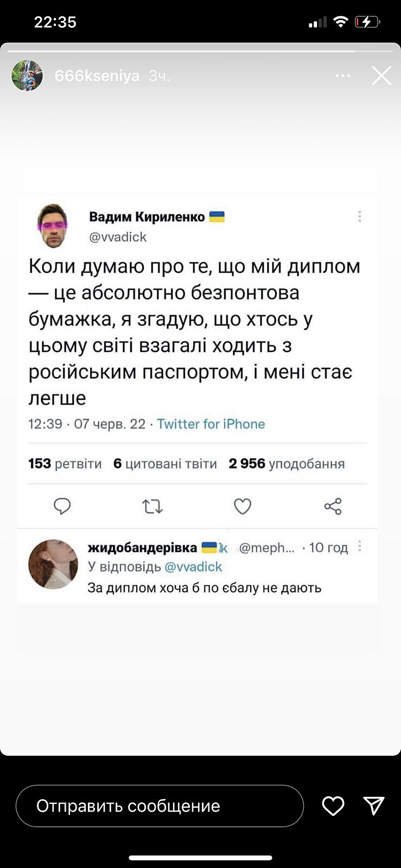Like the tweet with the heart outline

243,506
